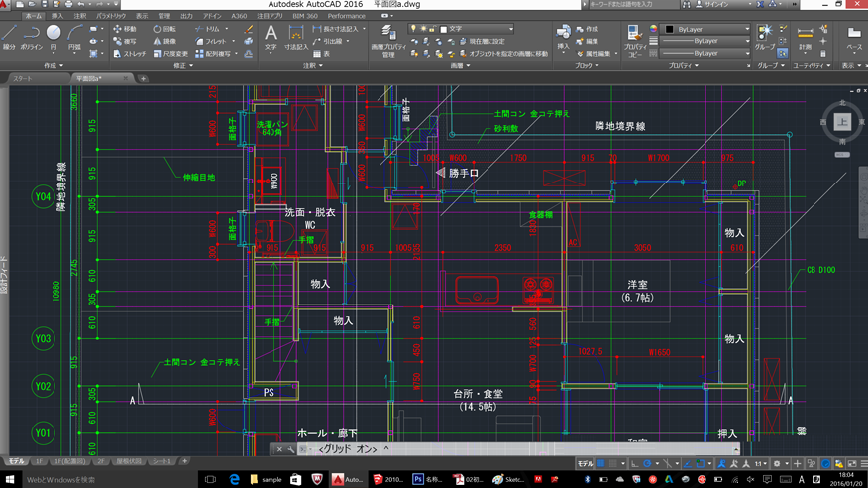Image resolution: width=868 pixels, height=488 pixels.
Task: Click the Sign In (サインイン) button
Action: click(719, 4)
